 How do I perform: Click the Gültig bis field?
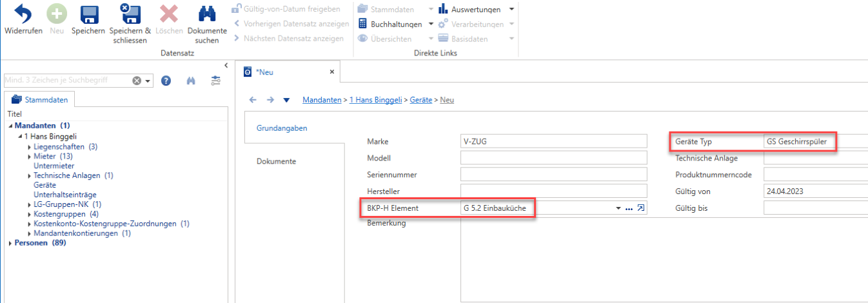pyautogui.click(x=816, y=208)
